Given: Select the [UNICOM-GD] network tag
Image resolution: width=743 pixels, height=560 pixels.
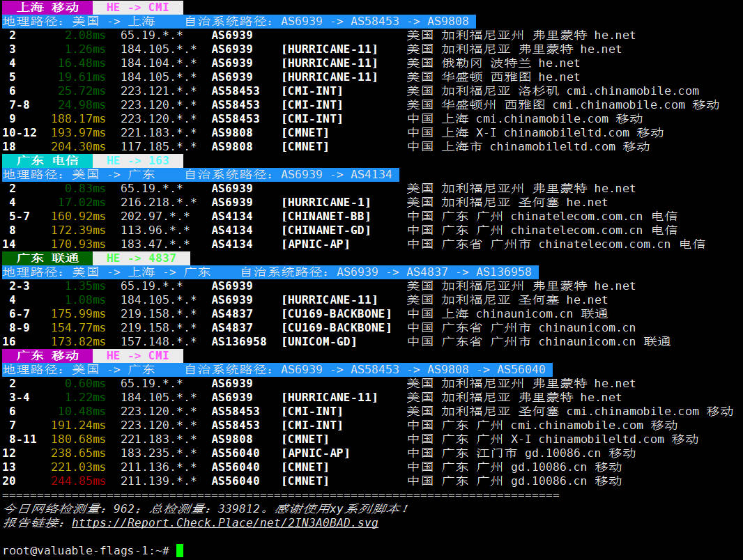Looking at the screenshot, I should click(319, 341).
